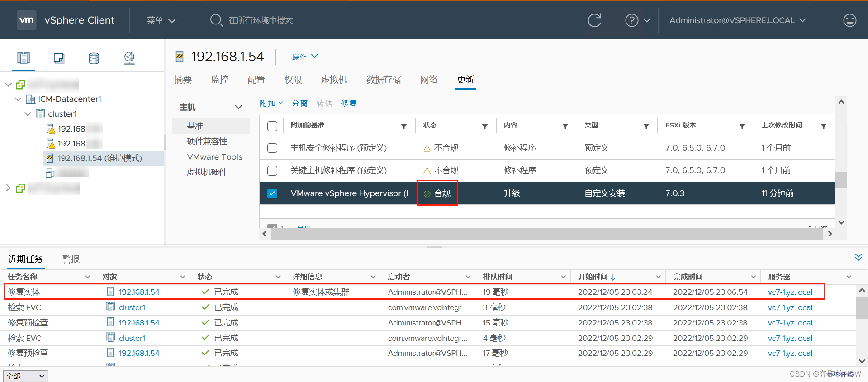Image resolution: width=868 pixels, height=382 pixels.
Task: Click the filter icon in 状态 column header
Action: click(x=485, y=127)
